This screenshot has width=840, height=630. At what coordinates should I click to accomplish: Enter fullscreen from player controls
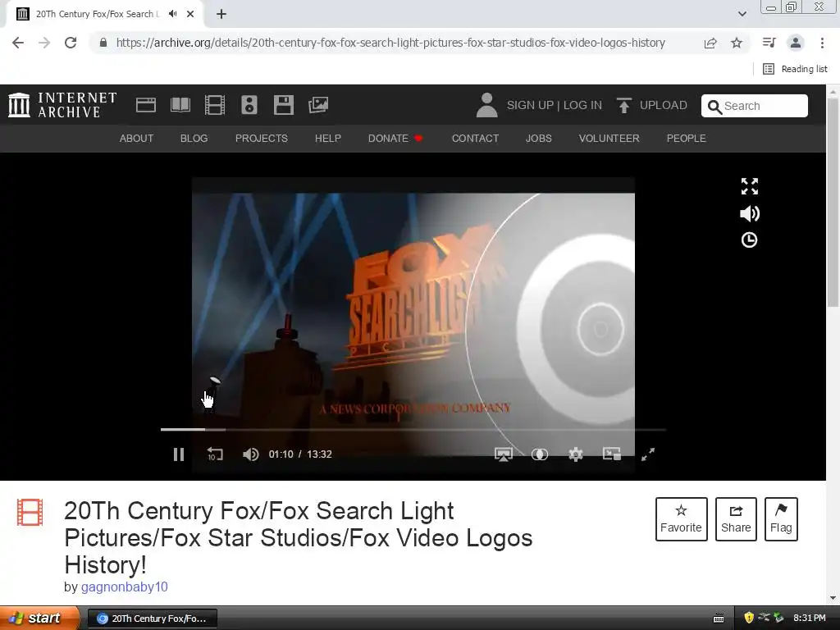point(648,454)
